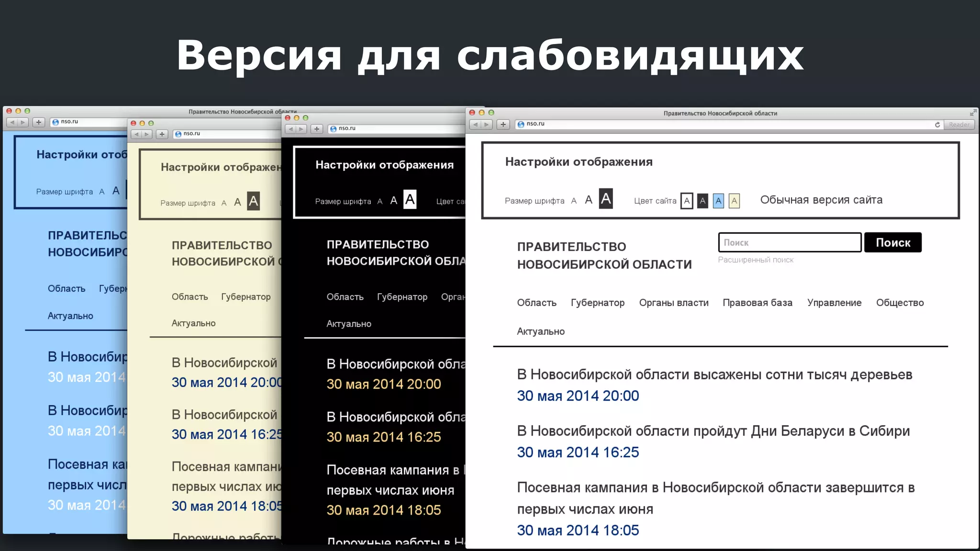
Task: Choose beige site color swatch
Action: [734, 201]
